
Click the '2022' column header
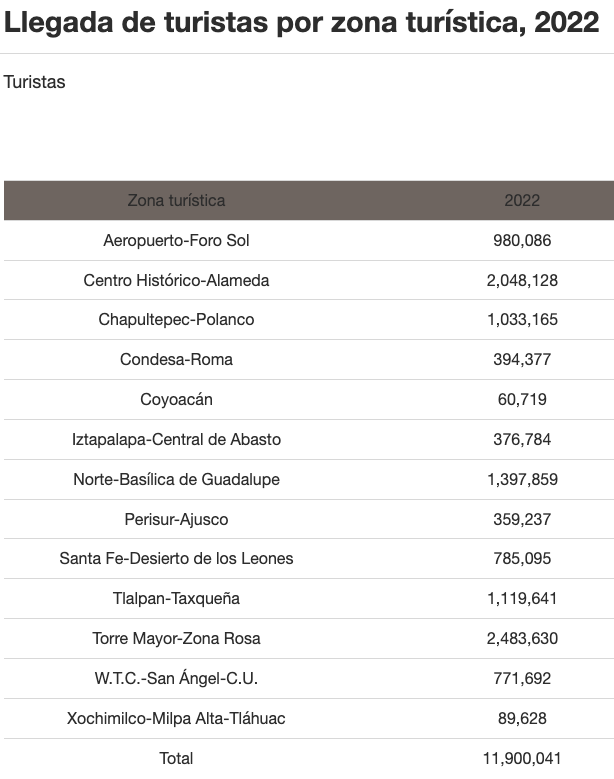point(522,200)
